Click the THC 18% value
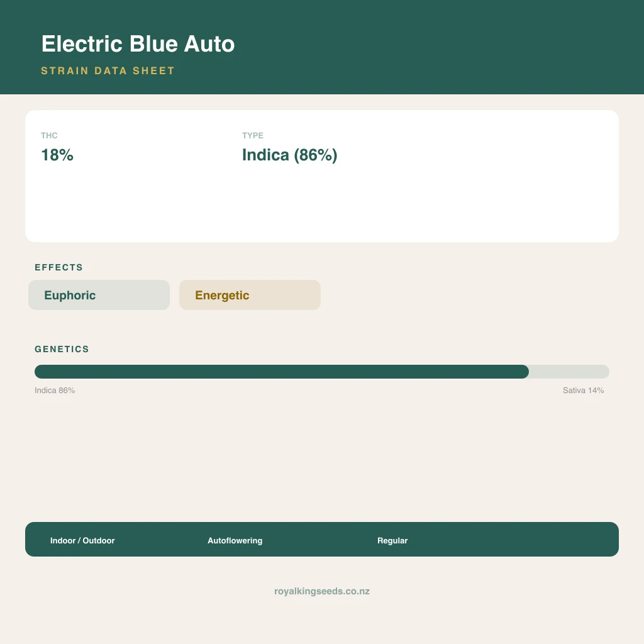644x644 pixels. [x=57, y=155]
